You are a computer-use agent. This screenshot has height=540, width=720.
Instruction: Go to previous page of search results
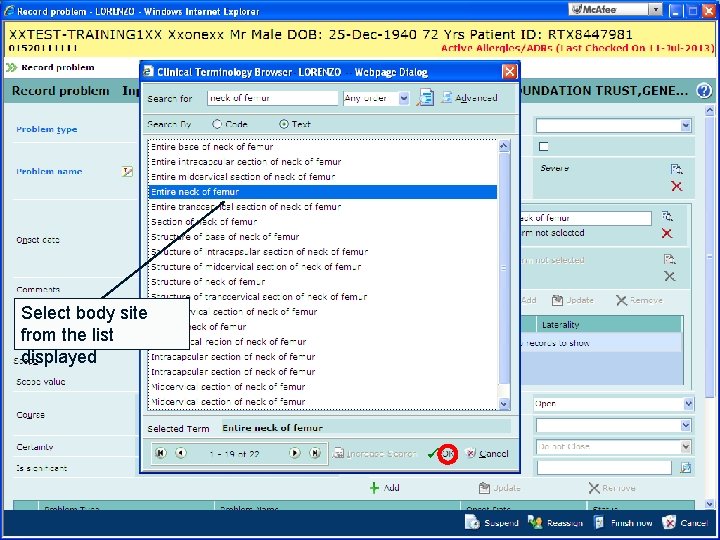[181, 453]
